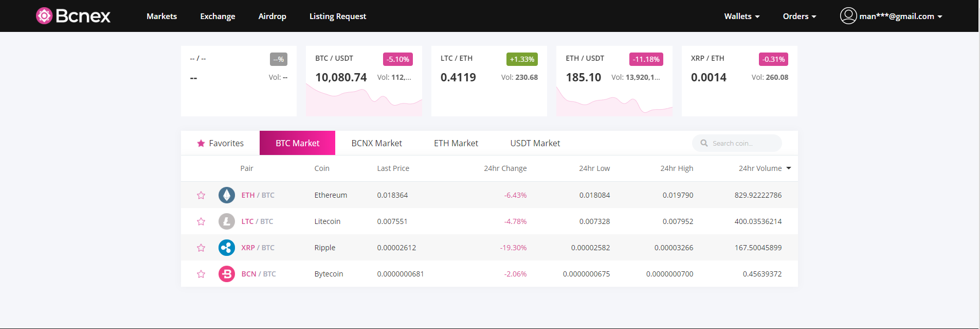Open the BCN / BTC pair link

259,274
